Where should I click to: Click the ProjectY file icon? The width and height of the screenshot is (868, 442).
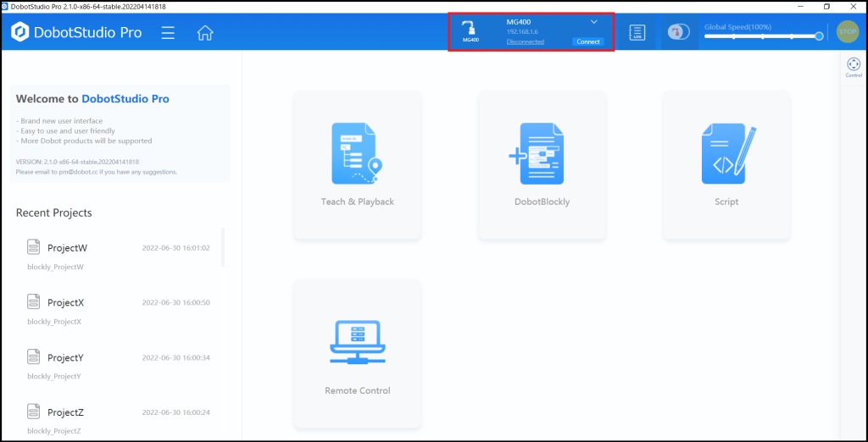tap(34, 356)
